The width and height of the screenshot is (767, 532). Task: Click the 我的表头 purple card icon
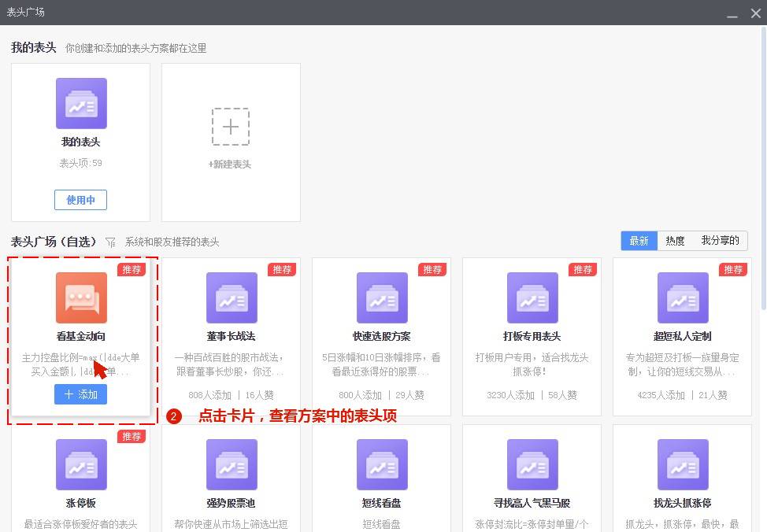(x=81, y=103)
